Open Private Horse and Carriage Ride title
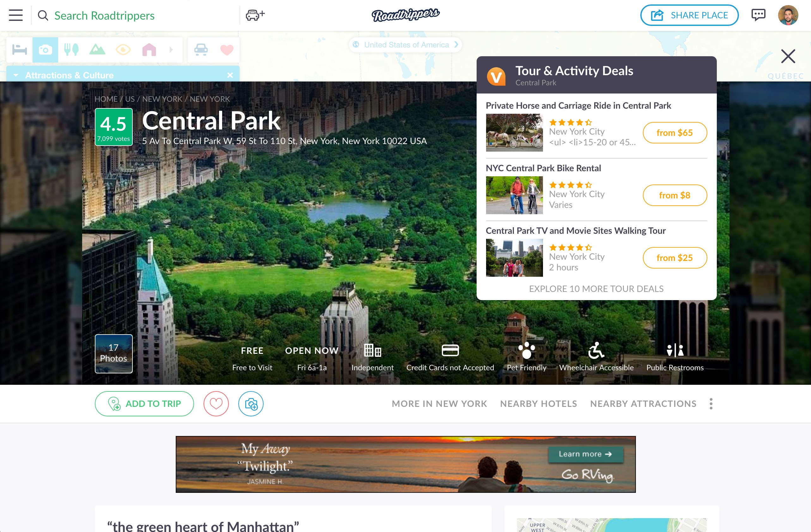This screenshot has height=532, width=811. click(578, 105)
